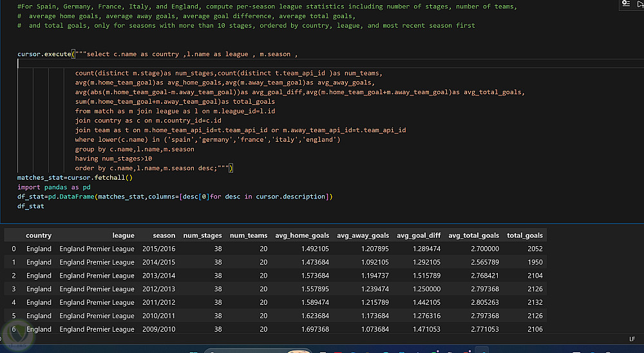Select the 'season' column header
644x353 pixels.
click(164, 235)
